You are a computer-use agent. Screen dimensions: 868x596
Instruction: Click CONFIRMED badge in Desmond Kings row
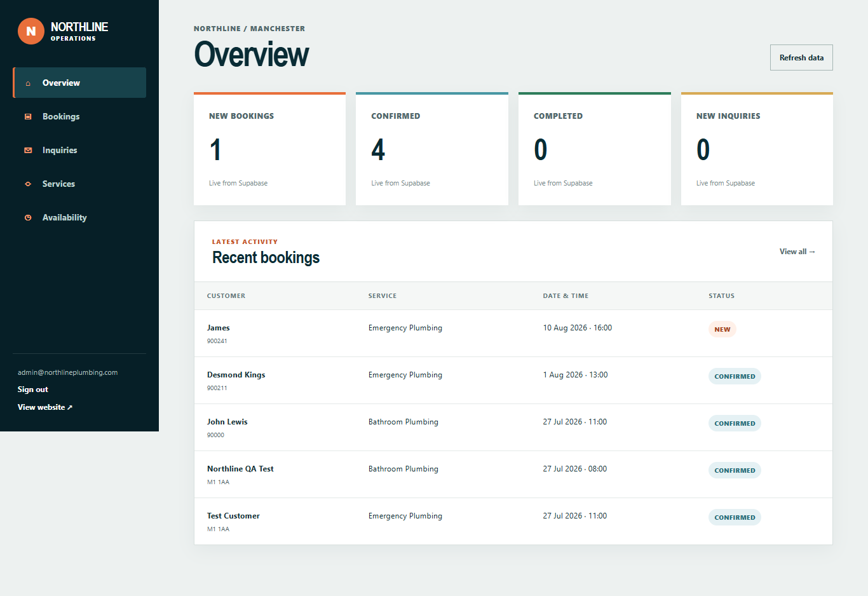(x=735, y=376)
